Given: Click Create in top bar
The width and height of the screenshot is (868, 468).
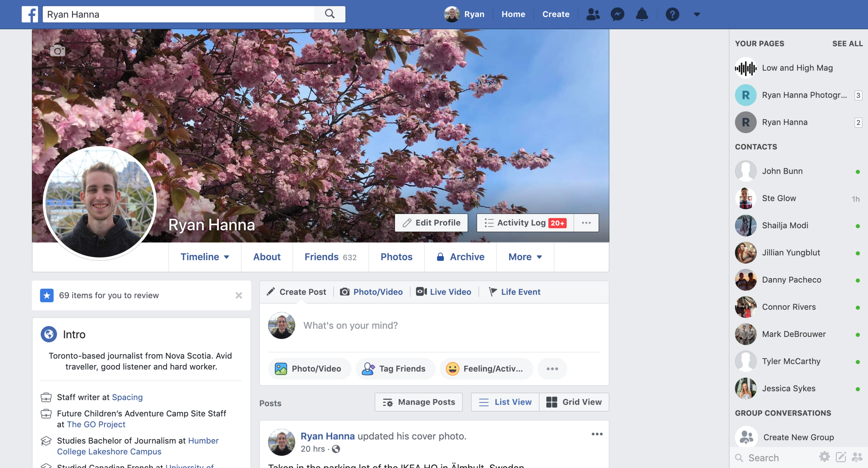Looking at the screenshot, I should click(x=556, y=14).
